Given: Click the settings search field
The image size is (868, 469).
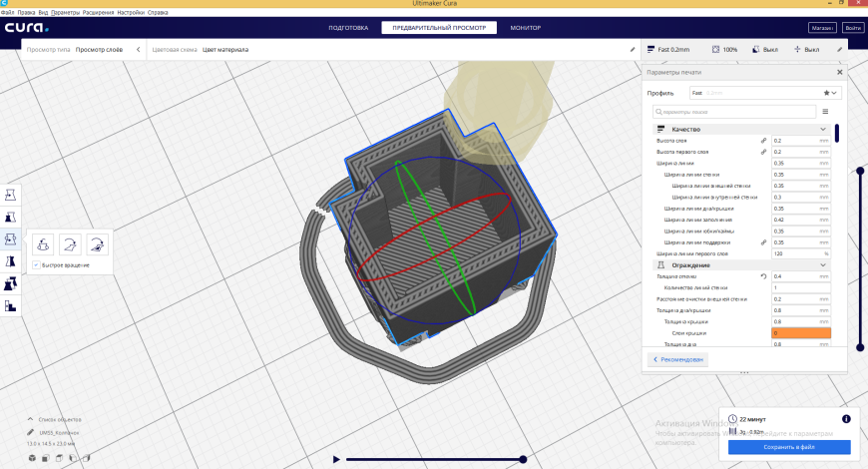Looking at the screenshot, I should coord(734,112).
